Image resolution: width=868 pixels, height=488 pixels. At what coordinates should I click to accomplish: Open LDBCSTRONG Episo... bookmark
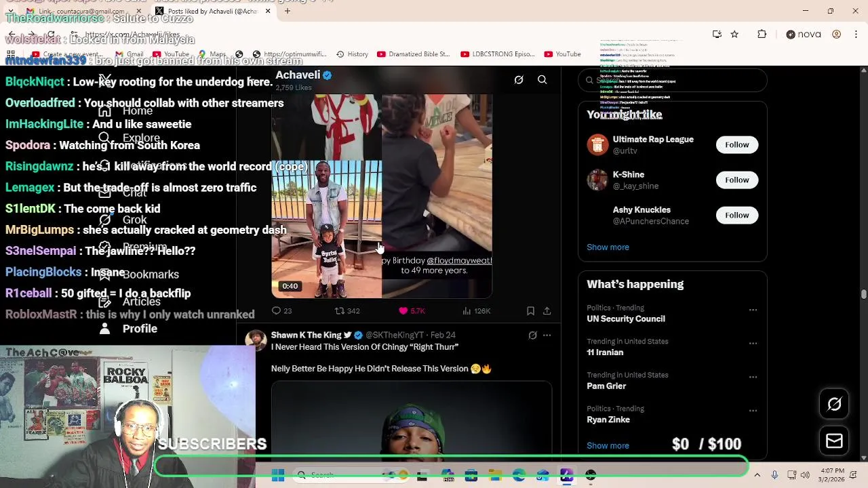(x=497, y=54)
